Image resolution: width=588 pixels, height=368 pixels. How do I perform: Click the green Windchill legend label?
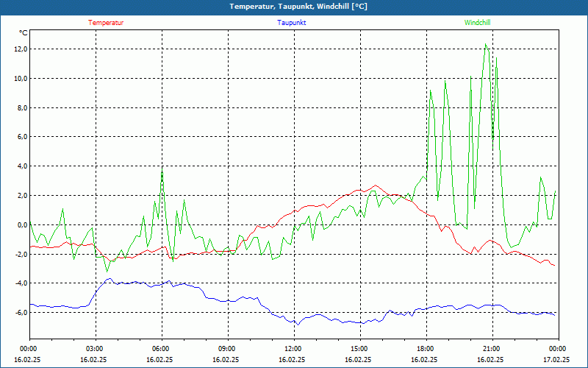[478, 23]
